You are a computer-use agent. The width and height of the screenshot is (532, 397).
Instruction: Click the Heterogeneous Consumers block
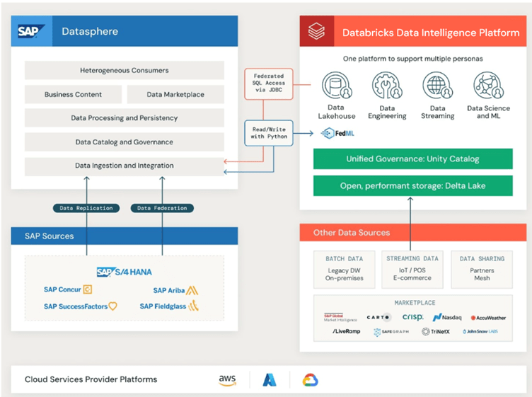click(x=125, y=70)
